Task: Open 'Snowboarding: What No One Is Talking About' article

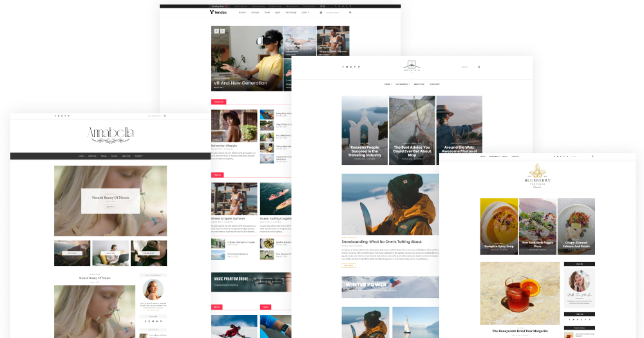Action: 381,241
